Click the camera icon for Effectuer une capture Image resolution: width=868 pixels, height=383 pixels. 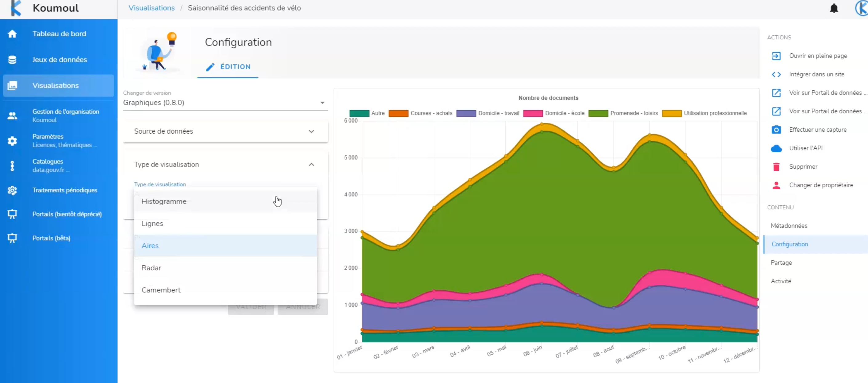click(x=776, y=130)
